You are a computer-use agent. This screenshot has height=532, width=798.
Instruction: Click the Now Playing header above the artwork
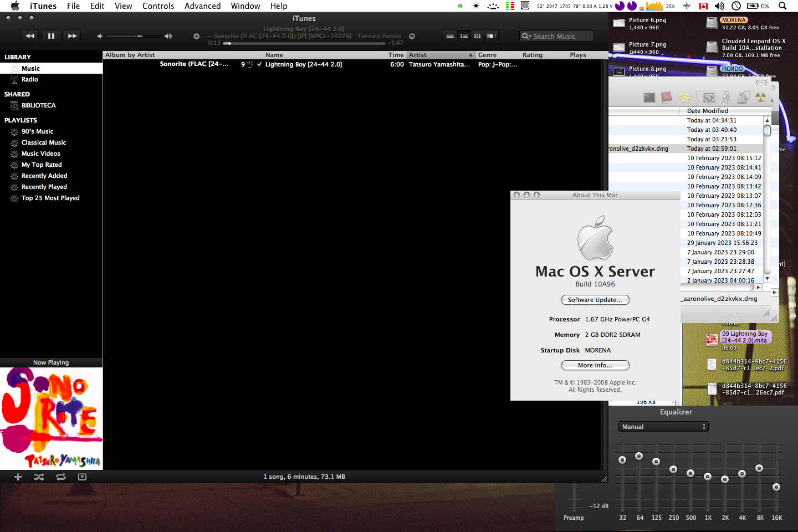(x=51, y=362)
